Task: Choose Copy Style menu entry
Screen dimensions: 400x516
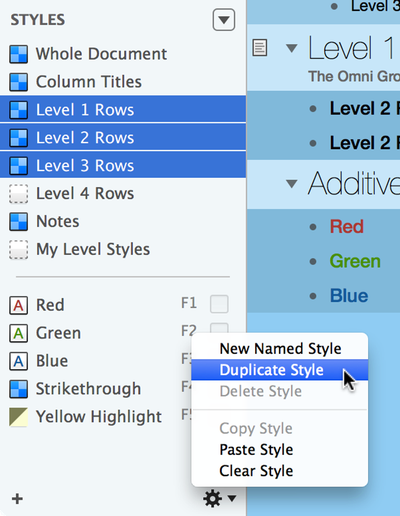Action: tap(280, 429)
